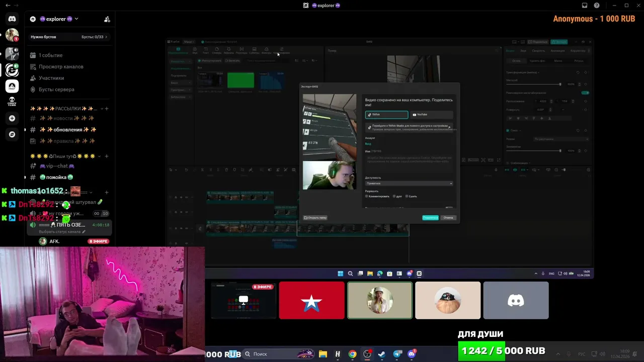Image resolution: width=644 pixels, height=362 pixels.
Task: Open the Discover servers compass icon
Action: click(12, 134)
